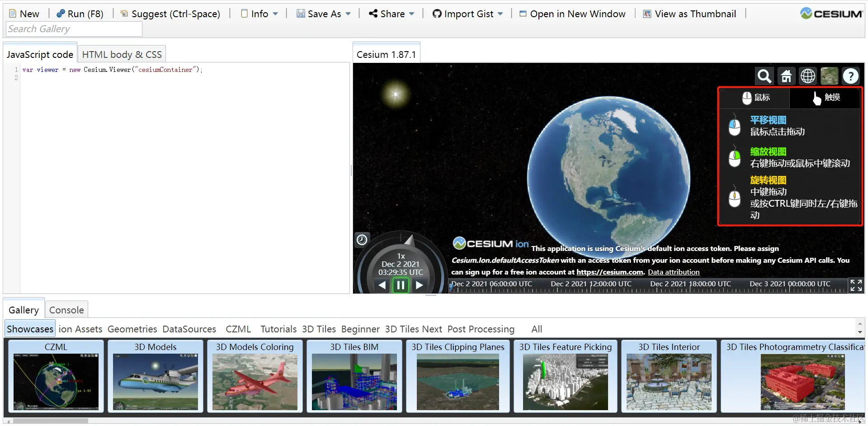Click the New document button
Screen dimensions: 868x426
coord(24,14)
